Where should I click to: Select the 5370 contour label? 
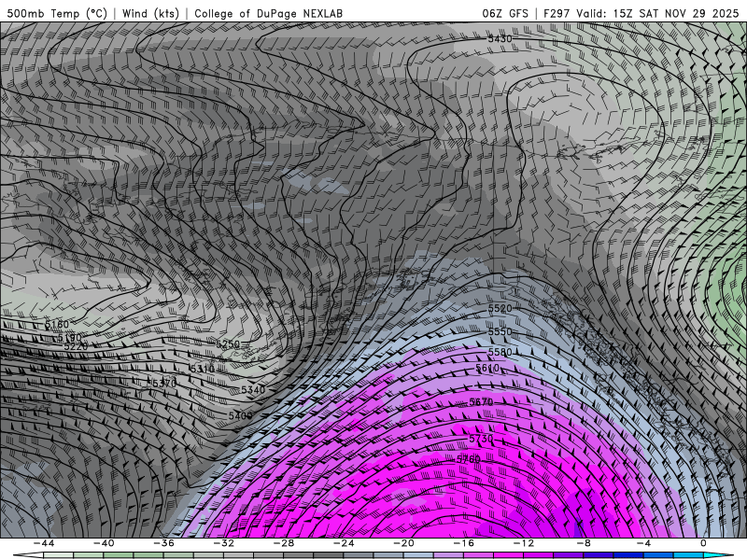pyautogui.click(x=164, y=384)
